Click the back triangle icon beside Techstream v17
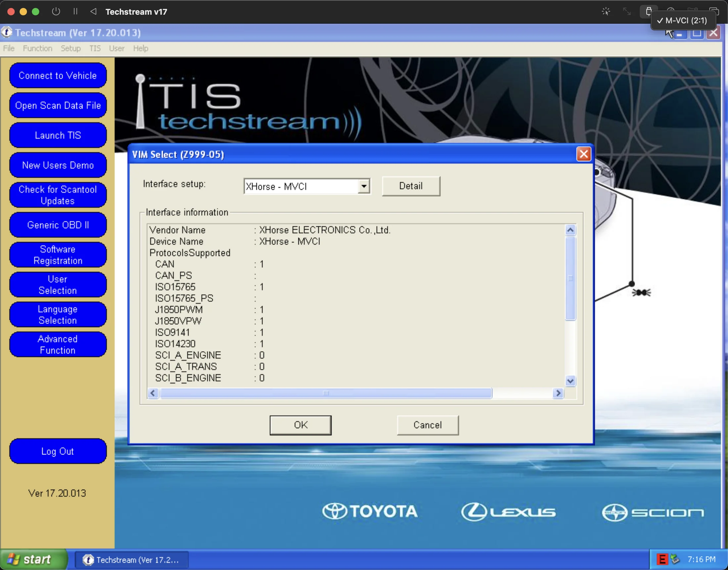Image resolution: width=728 pixels, height=570 pixels. point(93,11)
